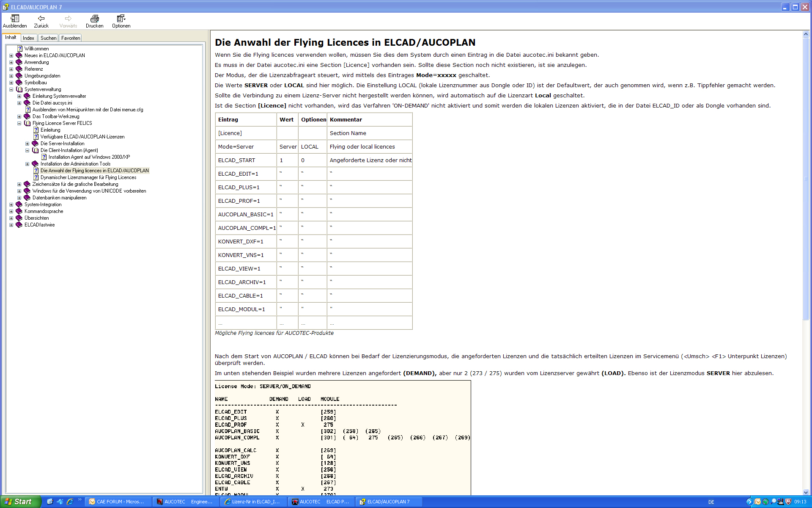Collapse Die Client-Installation (Agent) node
The image size is (812, 508).
point(27,150)
